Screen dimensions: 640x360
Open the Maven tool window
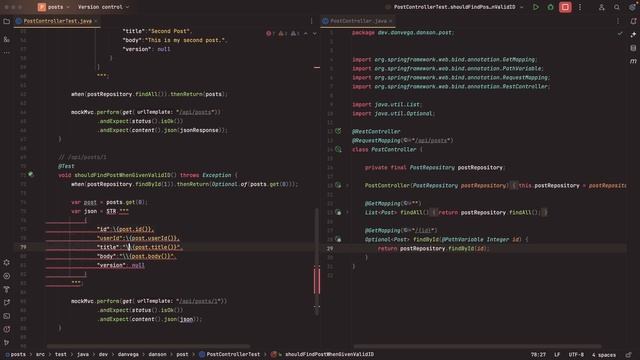(x=633, y=61)
